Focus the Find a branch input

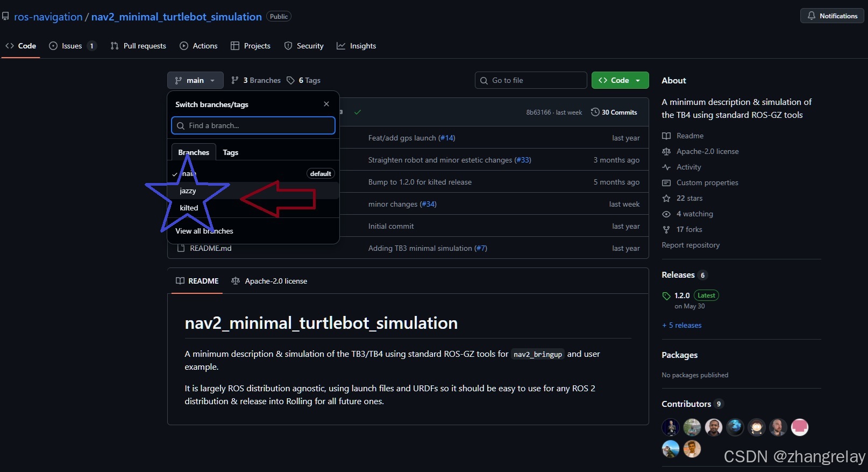click(253, 125)
